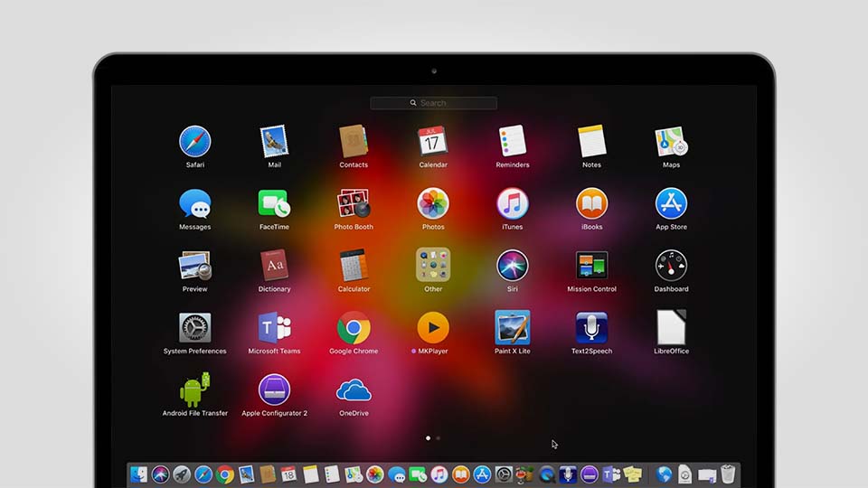This screenshot has height=488, width=868.
Task: Open Google Chrome in Launchpad grid
Action: pos(354,327)
